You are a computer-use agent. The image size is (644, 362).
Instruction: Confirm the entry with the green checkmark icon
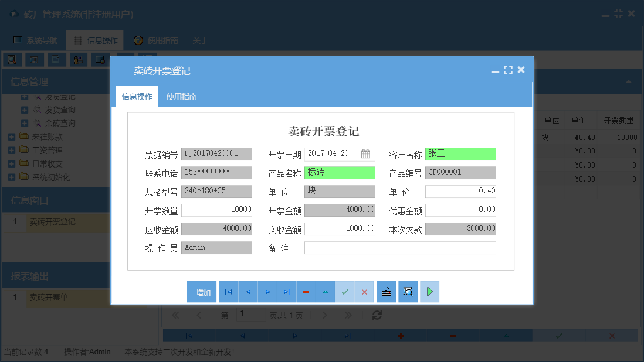click(x=345, y=291)
